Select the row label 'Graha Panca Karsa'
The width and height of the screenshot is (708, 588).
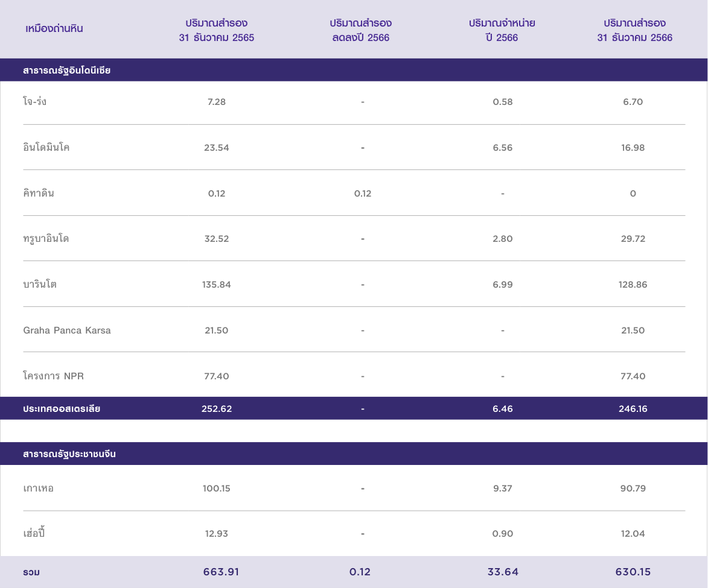(67, 330)
